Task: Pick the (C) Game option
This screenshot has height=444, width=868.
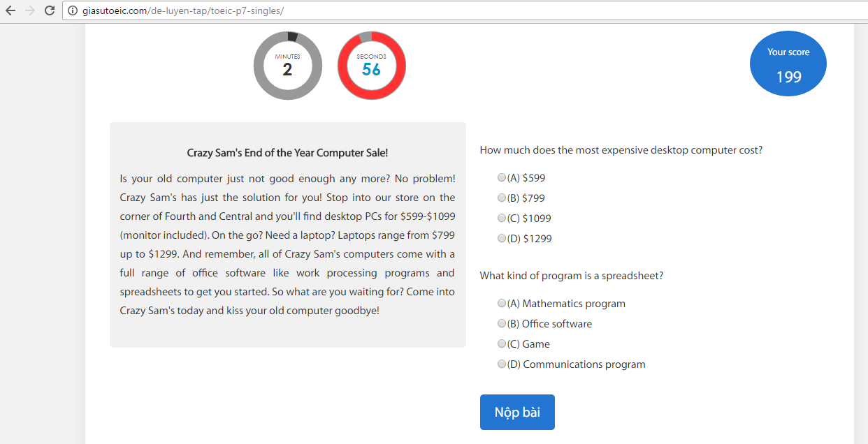Action: [x=502, y=344]
